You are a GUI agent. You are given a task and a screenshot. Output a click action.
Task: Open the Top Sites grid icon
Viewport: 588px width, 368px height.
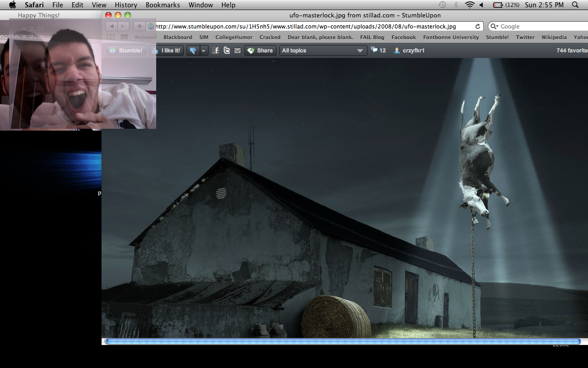click(x=124, y=37)
